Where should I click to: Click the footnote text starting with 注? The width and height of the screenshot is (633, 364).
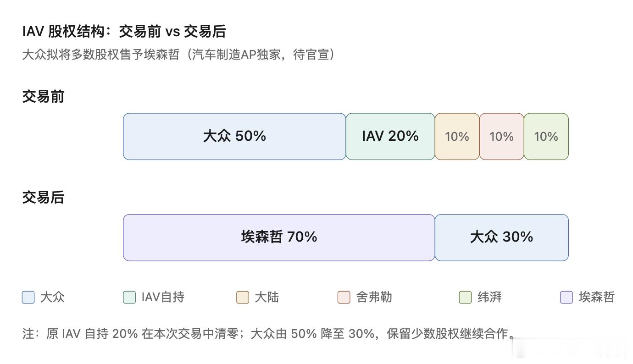point(269,334)
